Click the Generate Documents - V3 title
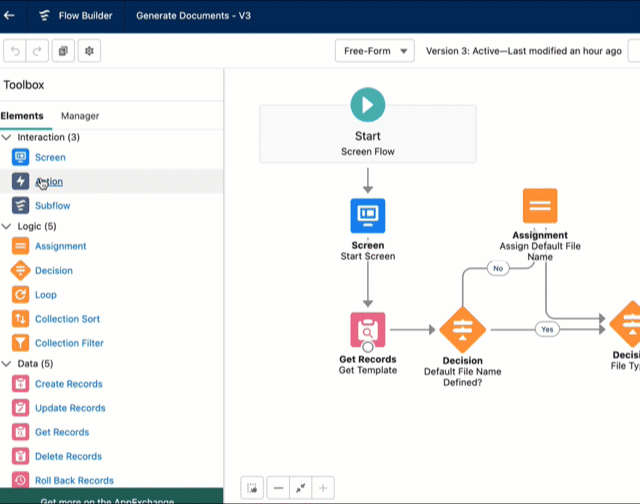The width and height of the screenshot is (640, 504). (x=193, y=16)
